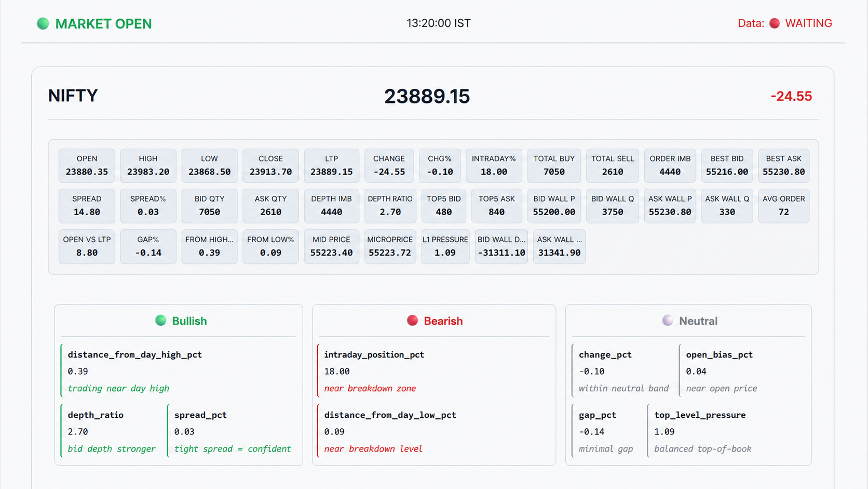Select the ASK WALL Q tile

[x=727, y=206]
